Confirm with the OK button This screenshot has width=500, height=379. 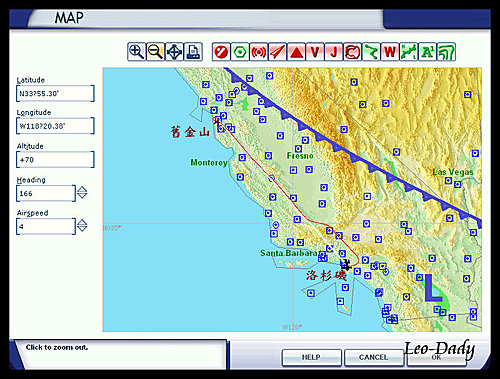pyautogui.click(x=436, y=357)
